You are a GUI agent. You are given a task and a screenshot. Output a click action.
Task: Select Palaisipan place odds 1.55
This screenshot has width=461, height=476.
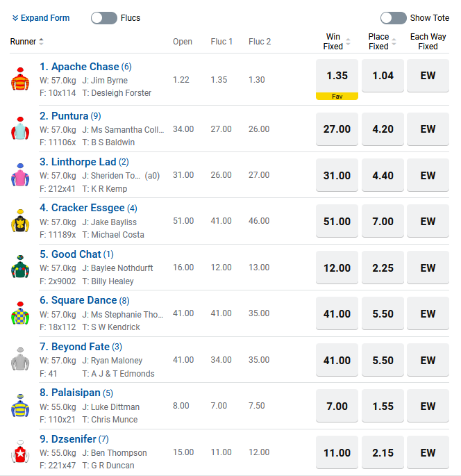(383, 407)
